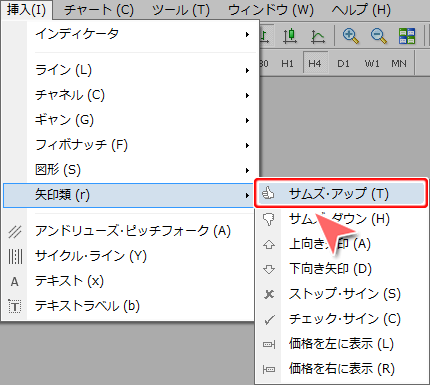Select the H1 timeframe
This screenshot has width=430, height=385.
pyautogui.click(x=287, y=63)
